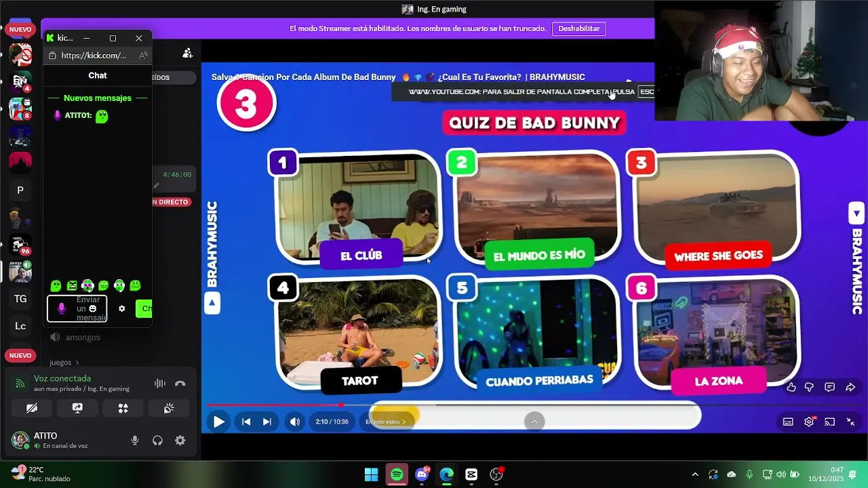The height and width of the screenshot is (488, 868).
Task: Open the TG server in Discord
Action: pyautogui.click(x=20, y=299)
